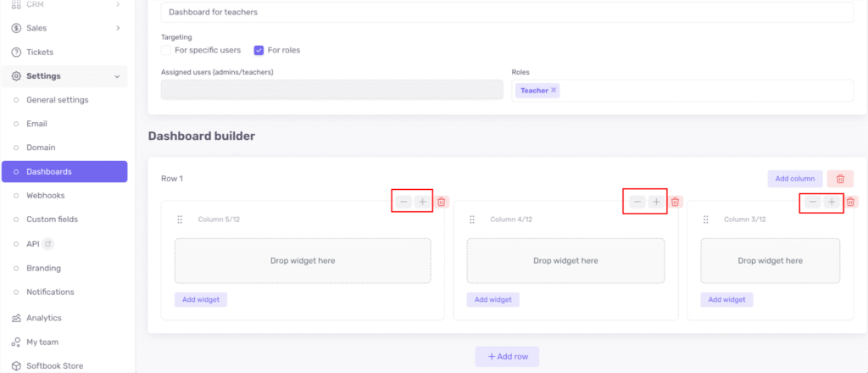Click the drag handle of Column 4/12
The width and height of the screenshot is (868, 373).
(471, 220)
